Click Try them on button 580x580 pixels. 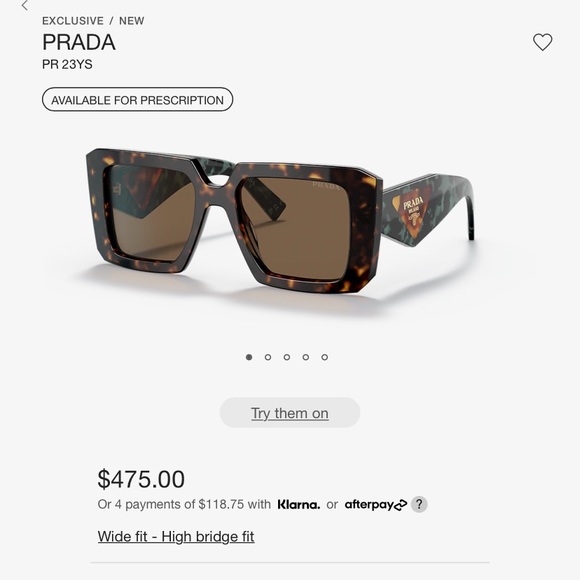point(290,413)
